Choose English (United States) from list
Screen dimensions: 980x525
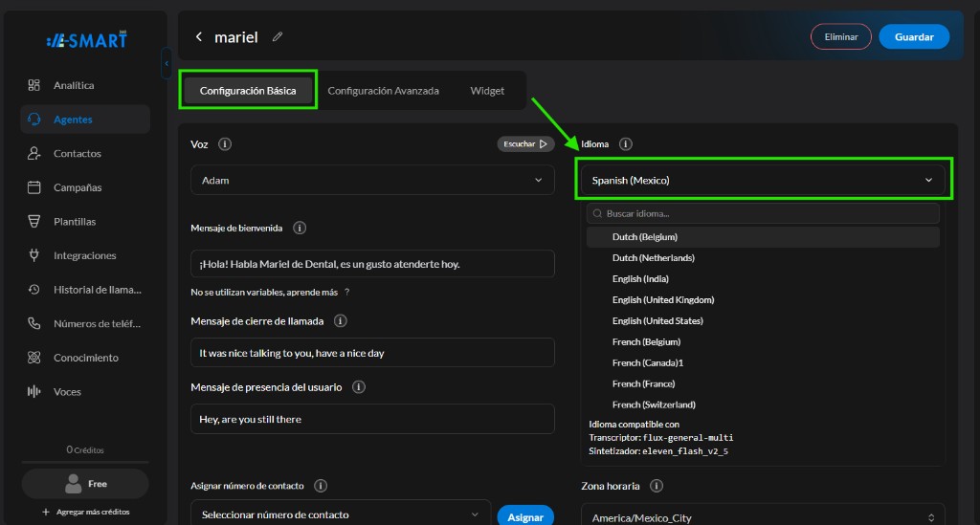click(763, 321)
